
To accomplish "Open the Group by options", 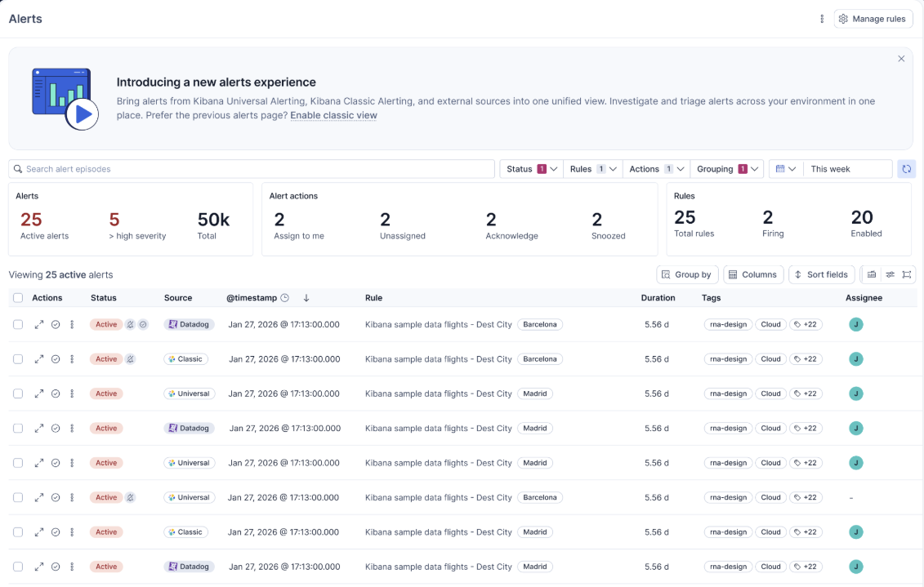I will click(687, 274).
